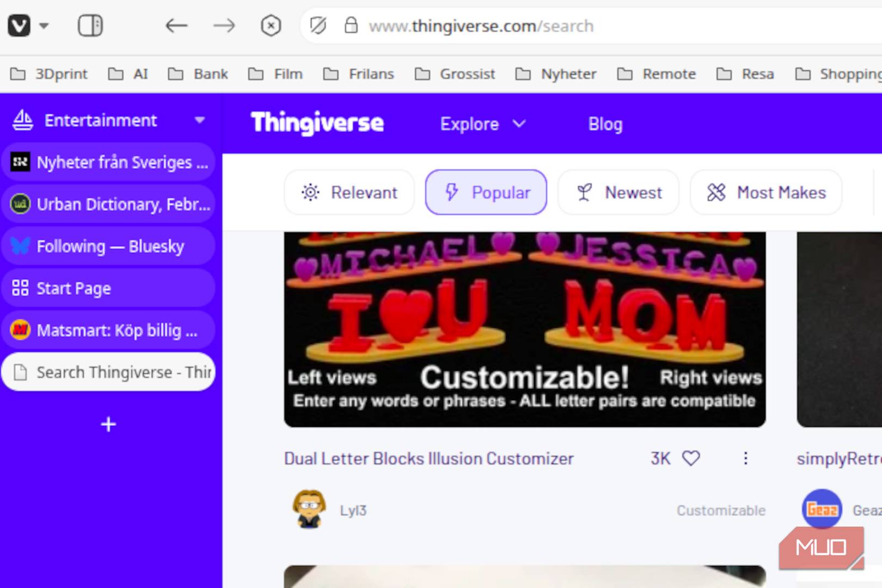
Task: Go back to the previous page
Action: 176,26
